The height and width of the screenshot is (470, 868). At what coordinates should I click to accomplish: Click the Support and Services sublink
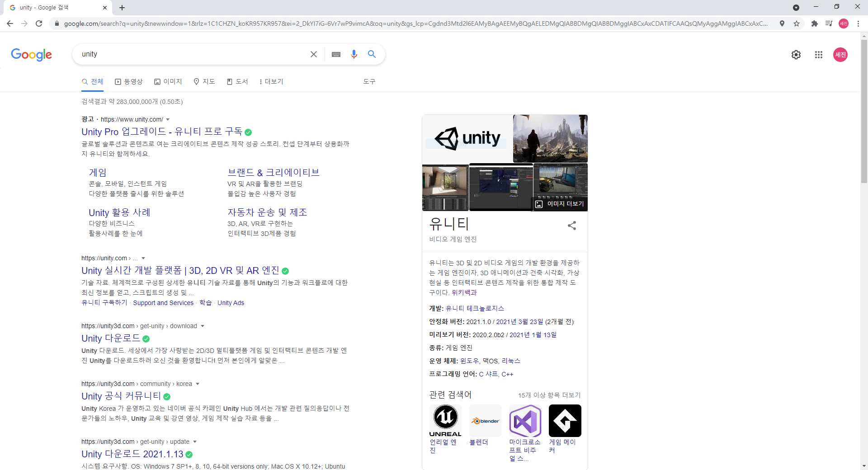[x=163, y=303]
